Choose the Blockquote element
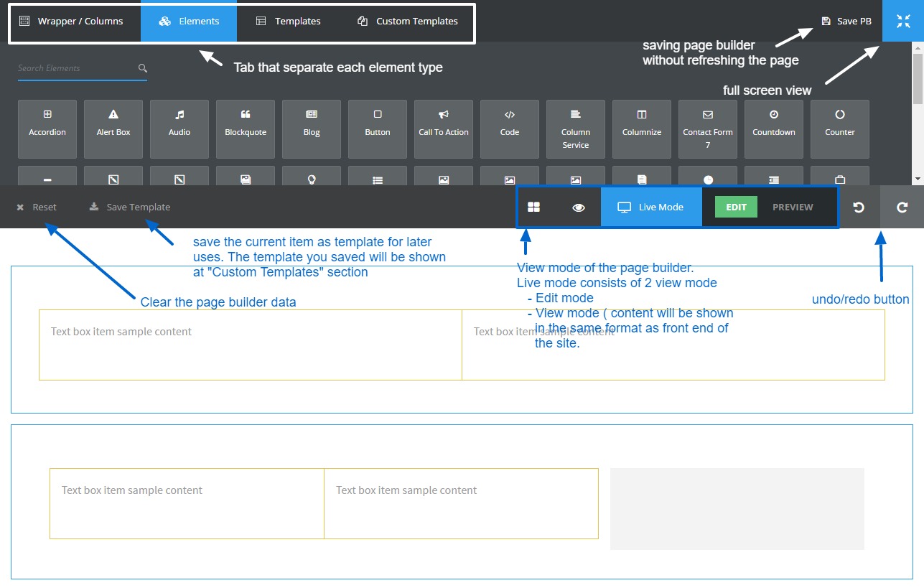Image resolution: width=924 pixels, height=588 pixels. click(246, 129)
